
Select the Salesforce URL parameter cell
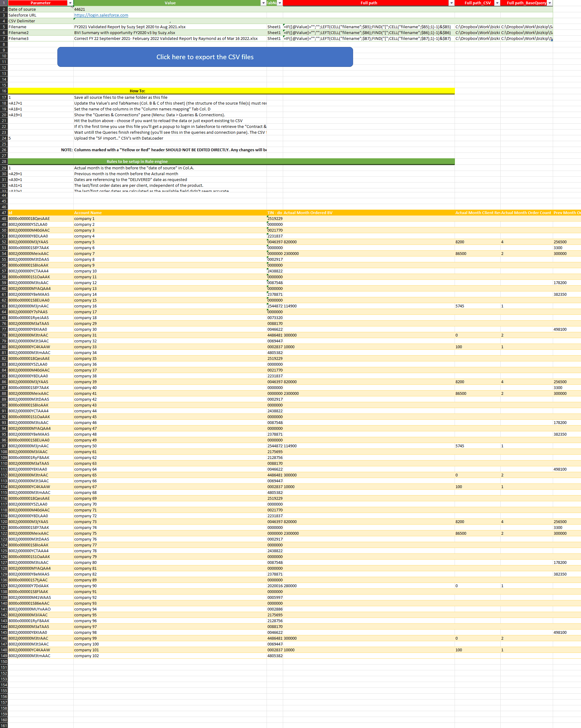pyautogui.click(x=40, y=15)
